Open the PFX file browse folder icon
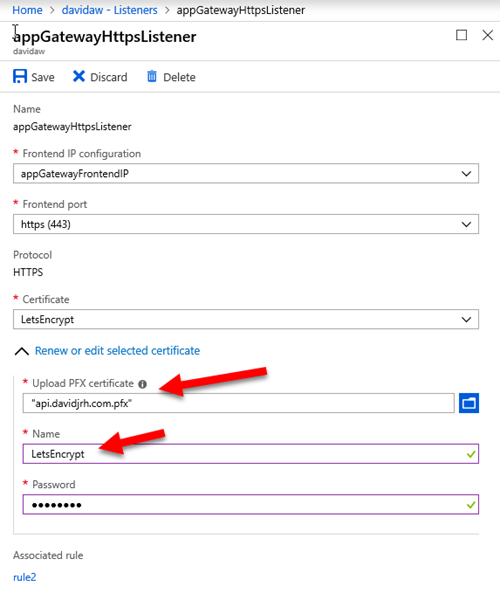500x600 pixels. (469, 403)
